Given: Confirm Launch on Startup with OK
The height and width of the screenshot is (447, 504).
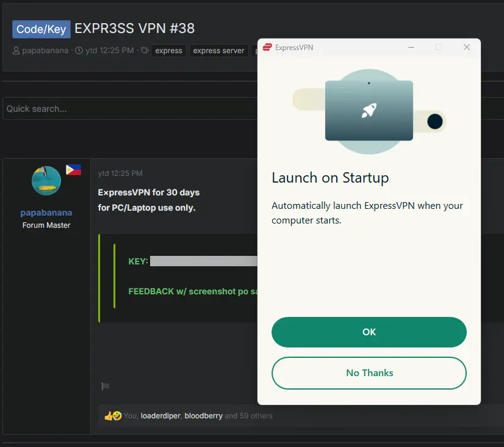Looking at the screenshot, I should (x=369, y=332).
